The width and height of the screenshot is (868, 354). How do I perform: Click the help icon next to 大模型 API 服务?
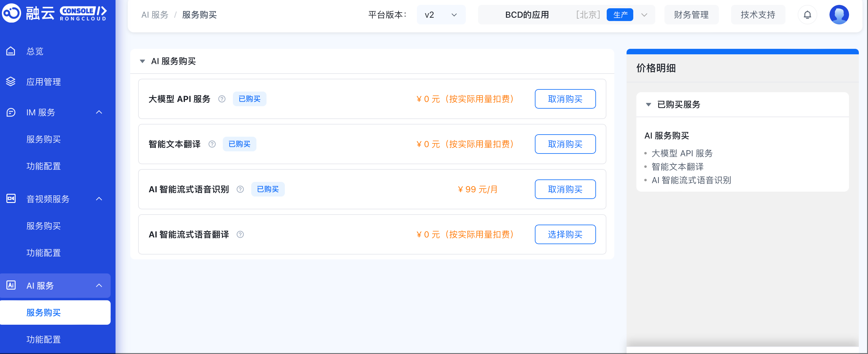coord(222,99)
